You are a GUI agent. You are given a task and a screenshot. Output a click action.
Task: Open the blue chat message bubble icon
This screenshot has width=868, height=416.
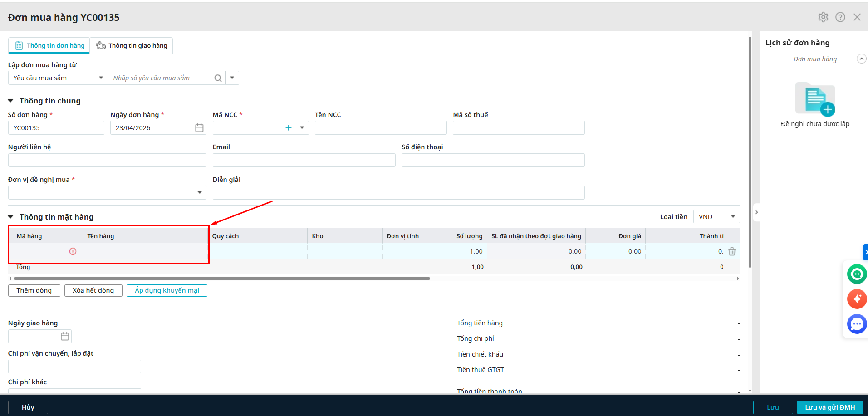[857, 324]
